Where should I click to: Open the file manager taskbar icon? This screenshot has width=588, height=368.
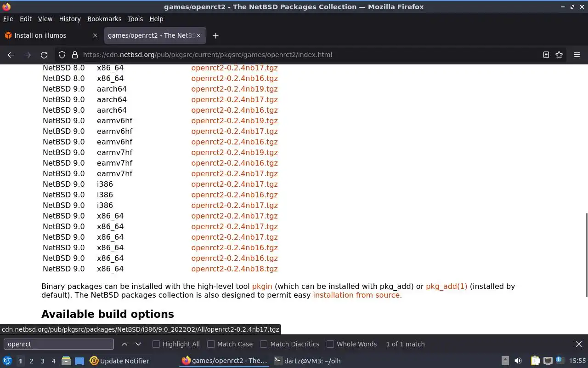(x=66, y=361)
